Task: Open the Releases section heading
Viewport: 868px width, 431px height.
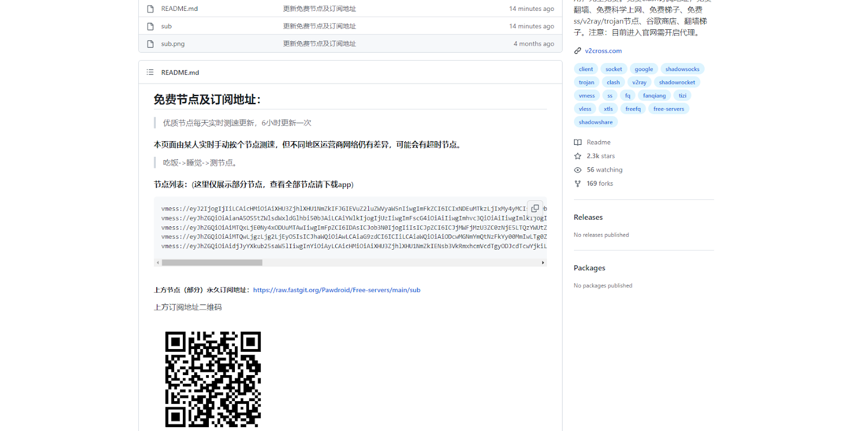Action: point(588,217)
